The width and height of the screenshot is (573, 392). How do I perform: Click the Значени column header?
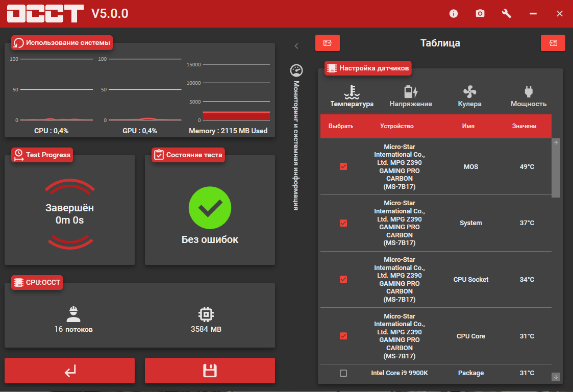[x=524, y=126]
